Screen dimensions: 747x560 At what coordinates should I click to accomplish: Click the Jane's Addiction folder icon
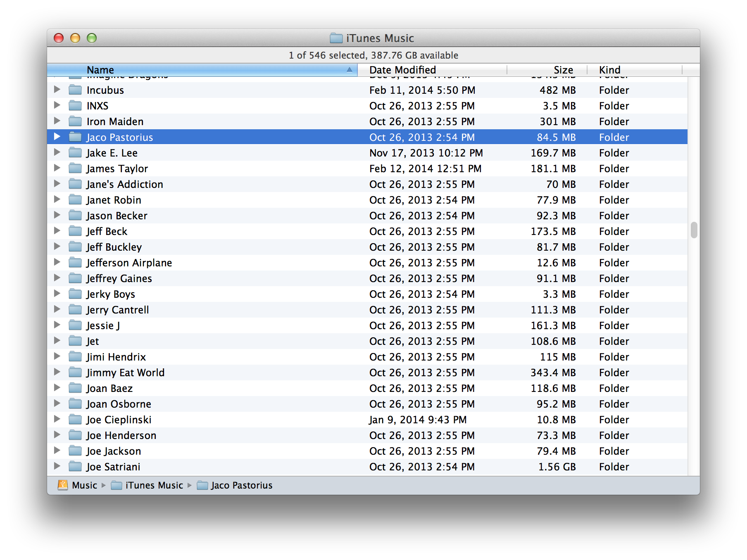(75, 184)
